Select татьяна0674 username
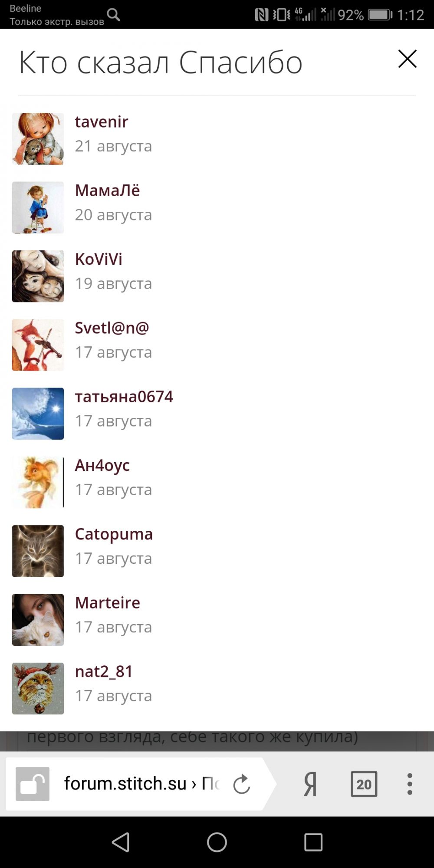This screenshot has width=434, height=868. (124, 397)
